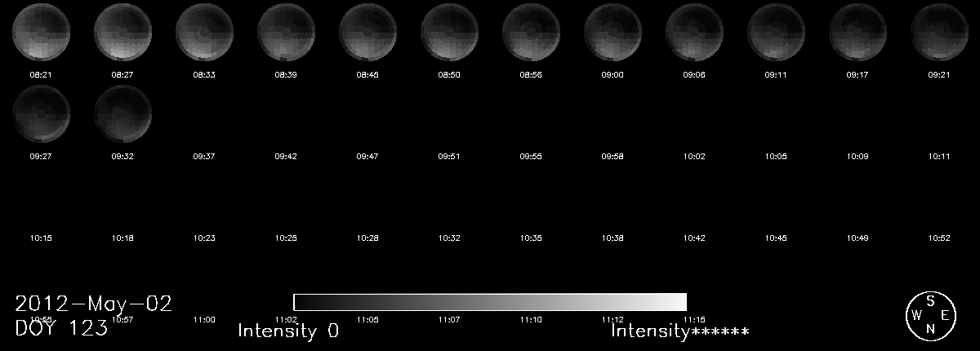This screenshot has width=980, height=351.
Task: Click the 08:45 time label
Action: 367,74
